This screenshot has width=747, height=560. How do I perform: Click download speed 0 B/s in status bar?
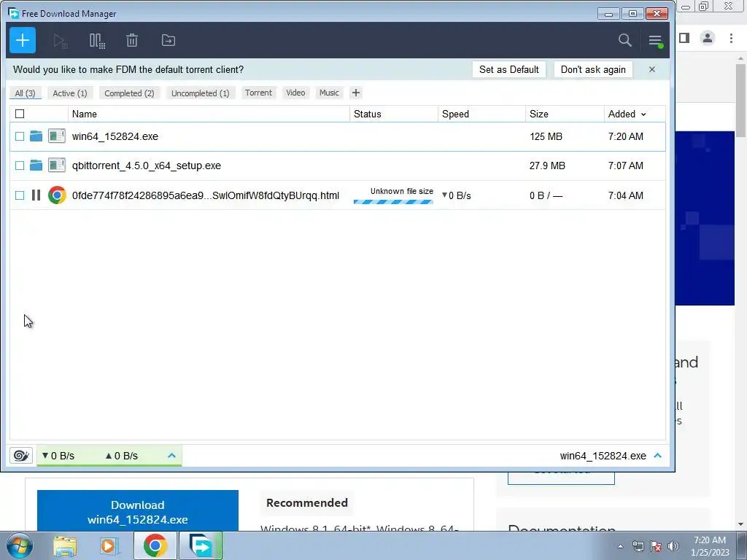[58, 456]
